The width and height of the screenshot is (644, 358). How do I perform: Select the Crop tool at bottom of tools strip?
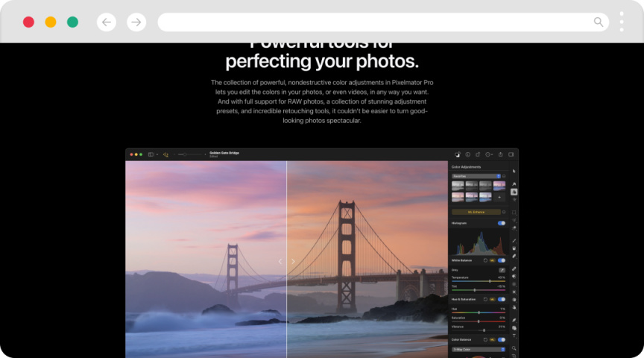[514, 356]
